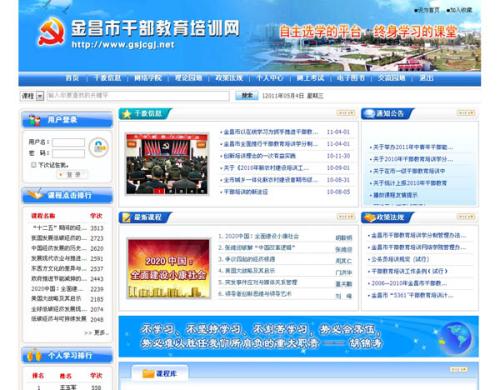500x390 pixels.
Task: Click the pen icon beside 课程点击排行
Action: tap(35, 194)
